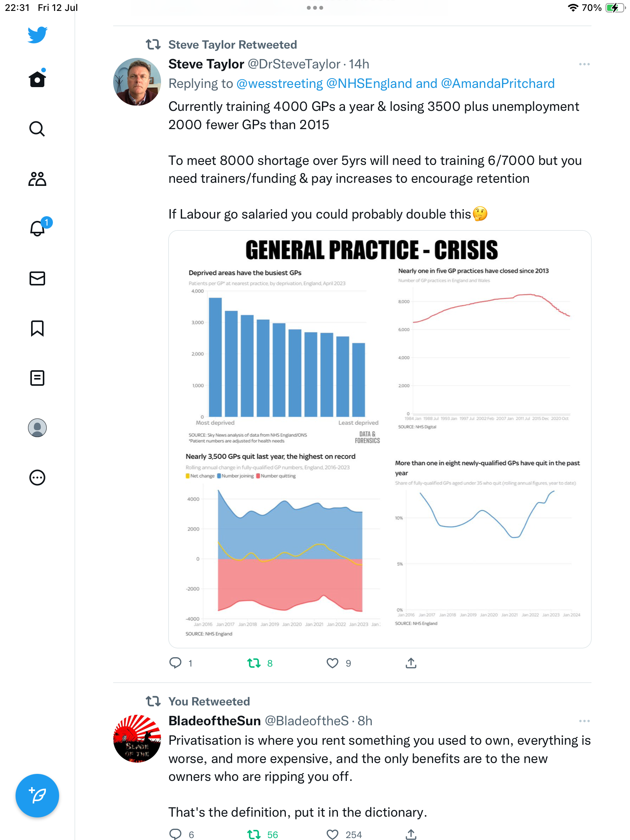This screenshot has width=630, height=840.
Task: Open the @wesstreeting mention link
Action: pyautogui.click(x=280, y=84)
